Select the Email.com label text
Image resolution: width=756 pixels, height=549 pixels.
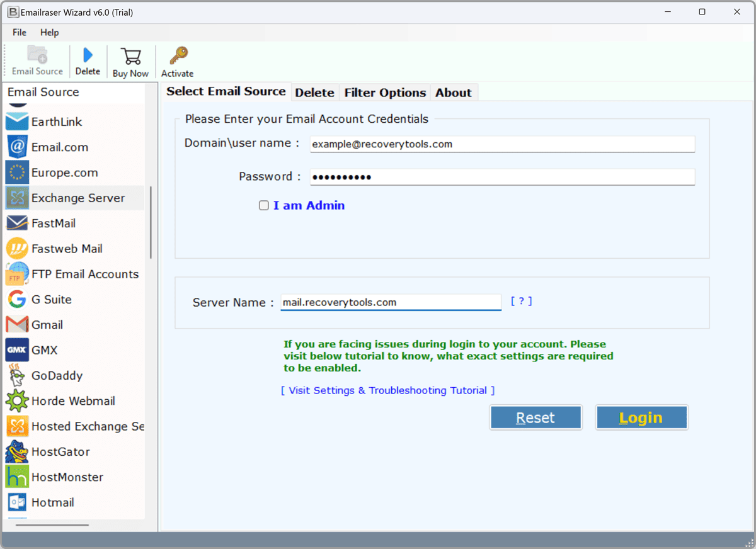(x=60, y=147)
